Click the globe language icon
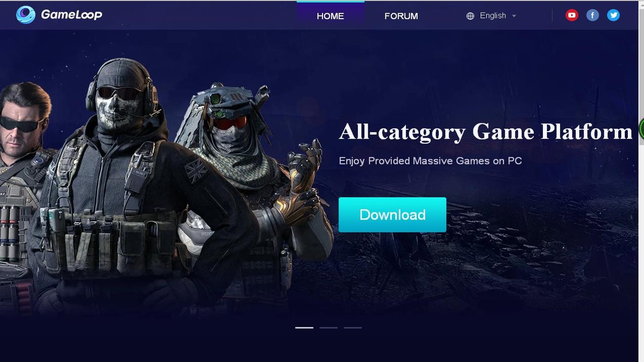This screenshot has height=362, width=644. 470,16
